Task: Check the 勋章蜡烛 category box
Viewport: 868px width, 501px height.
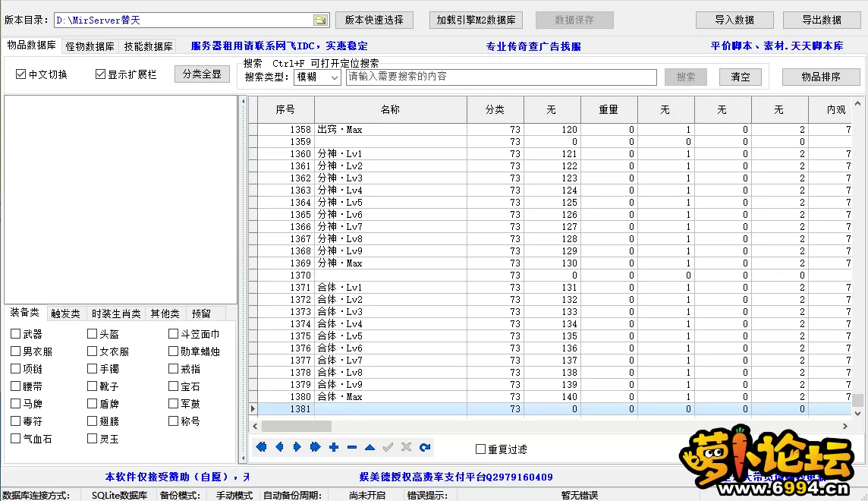Action: pyautogui.click(x=173, y=351)
